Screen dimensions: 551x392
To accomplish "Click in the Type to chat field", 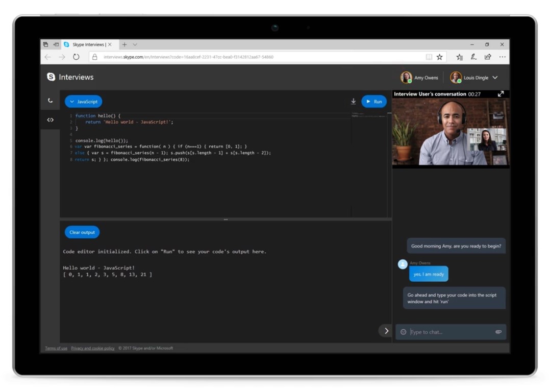I will tap(451, 332).
